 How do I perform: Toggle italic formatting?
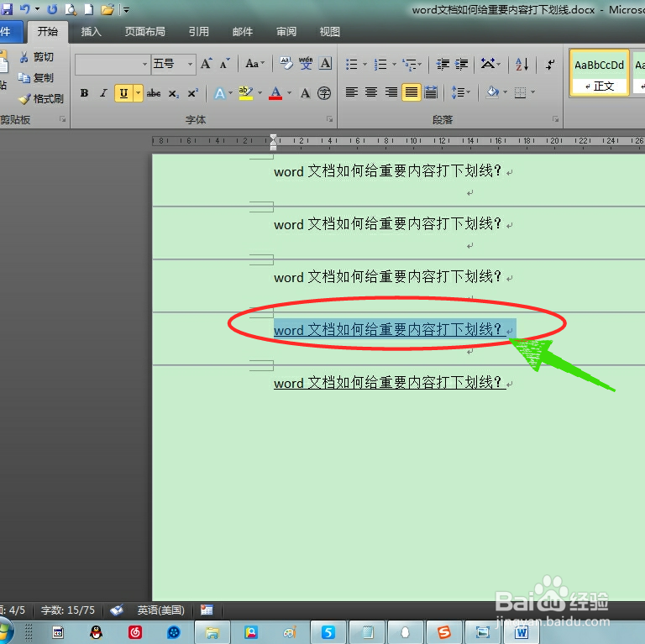coord(103,93)
